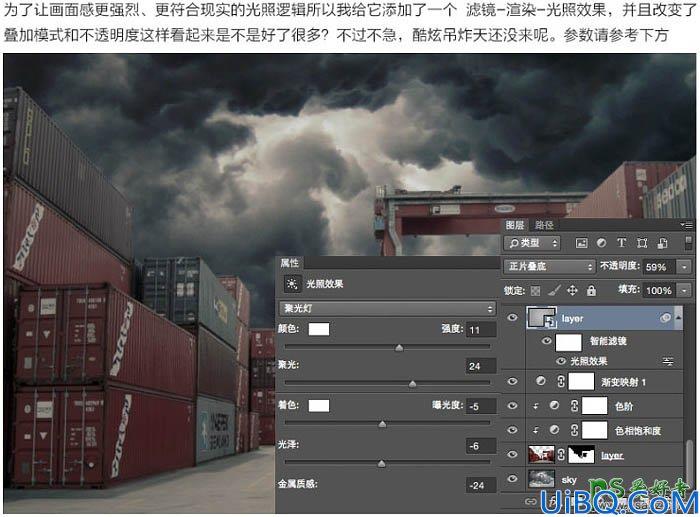Click link layers icon at panel bottom
This screenshot has height=517, width=700.
pos(530,502)
